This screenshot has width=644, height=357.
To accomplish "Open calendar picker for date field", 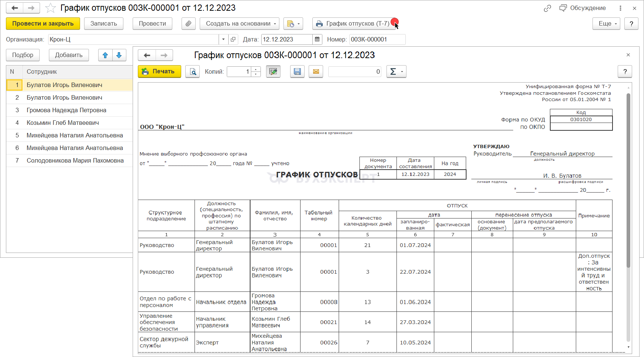I will pyautogui.click(x=317, y=39).
